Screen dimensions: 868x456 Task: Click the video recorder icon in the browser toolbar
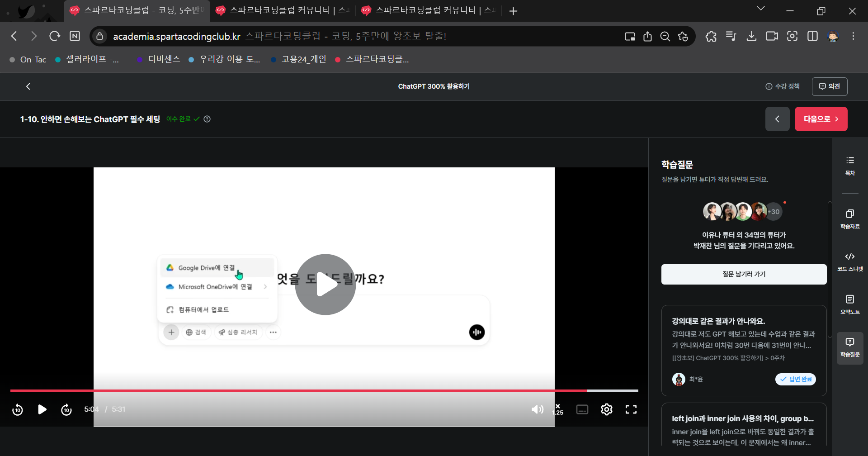(x=772, y=36)
